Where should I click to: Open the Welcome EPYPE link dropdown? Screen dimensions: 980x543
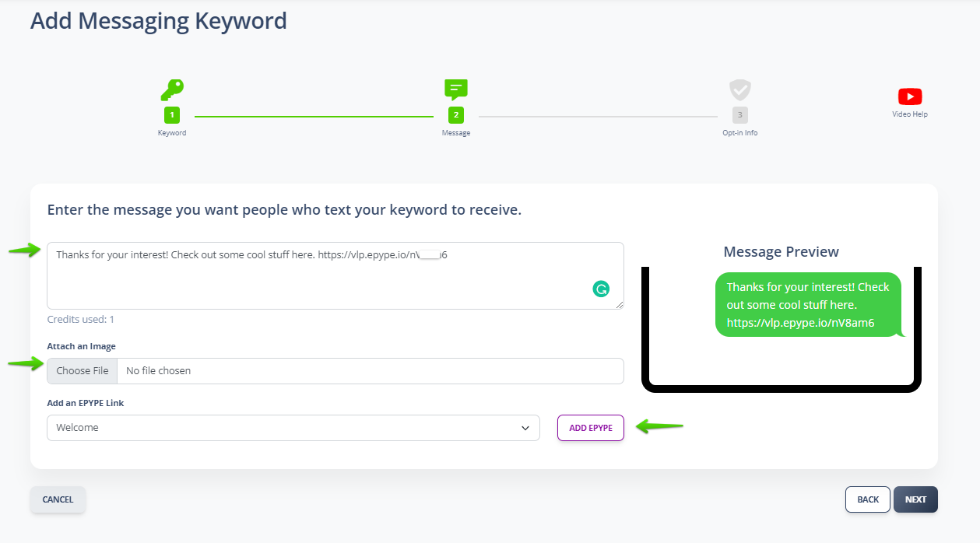coord(293,428)
